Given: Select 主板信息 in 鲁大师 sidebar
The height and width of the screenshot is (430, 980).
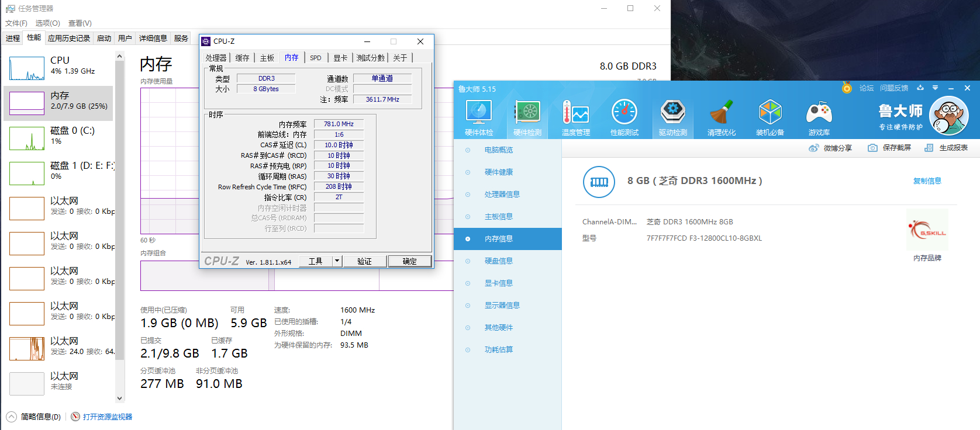Looking at the screenshot, I should (x=508, y=217).
